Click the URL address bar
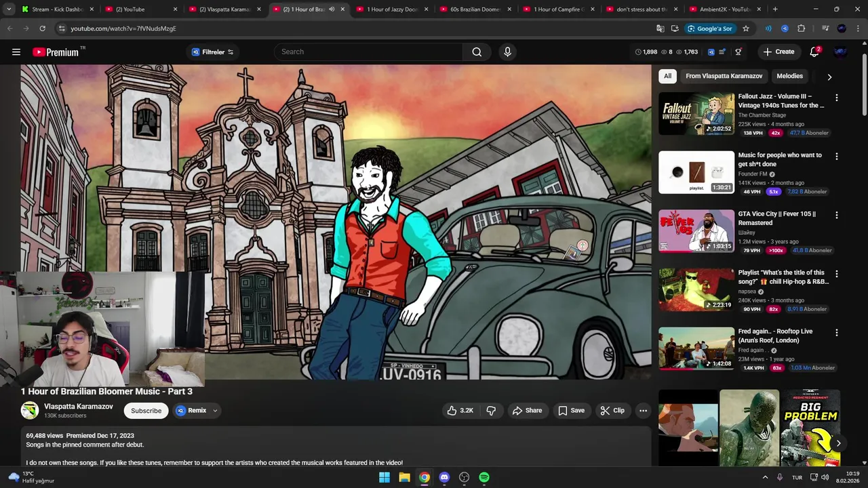This screenshot has width=868, height=488. click(359, 28)
